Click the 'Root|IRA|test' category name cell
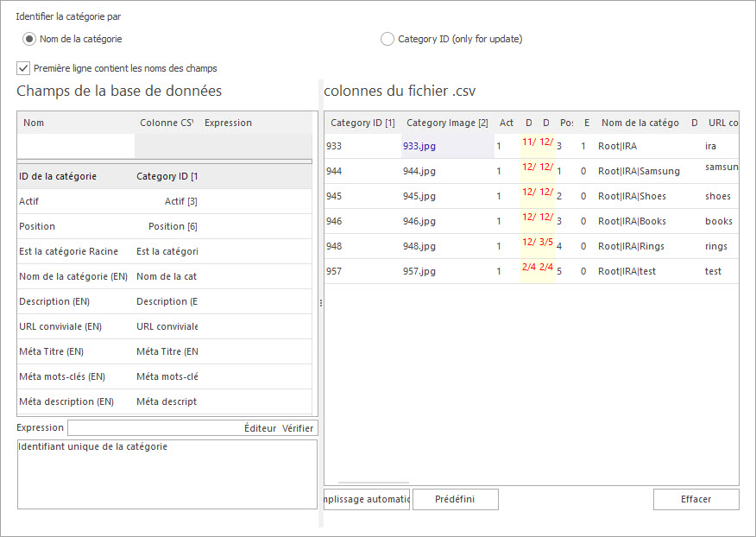Viewport: 756px width, 537px height. coord(640,272)
